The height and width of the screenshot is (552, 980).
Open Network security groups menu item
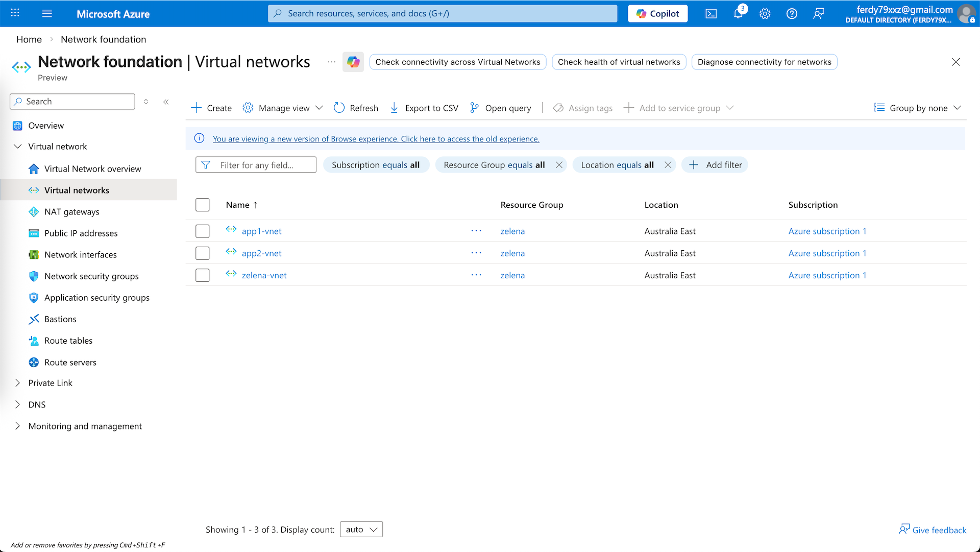[x=91, y=276]
